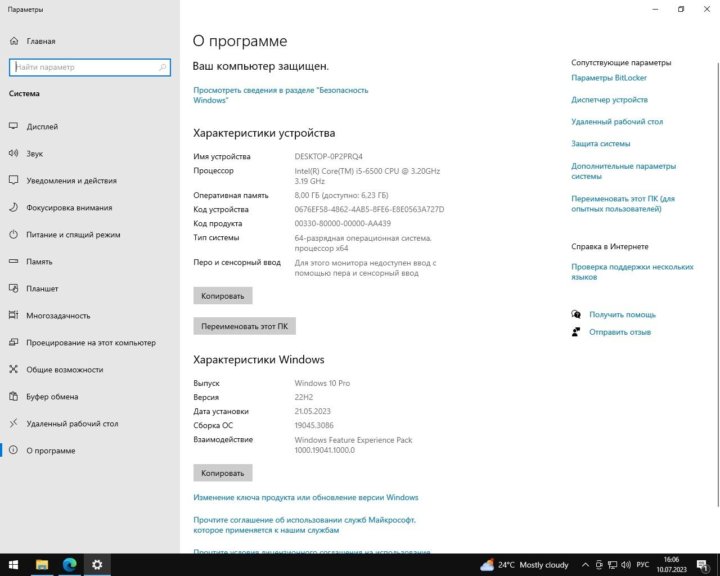Click the Windows Start button

click(x=14, y=565)
